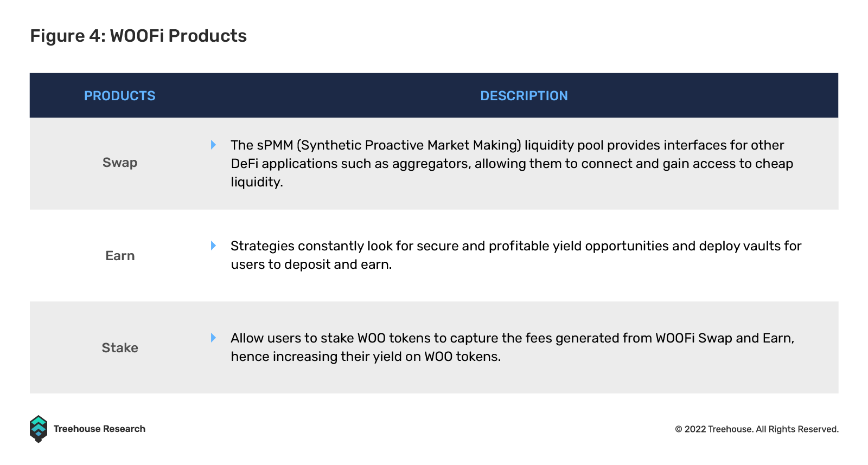Click the word 'liquidity.' ending Swap description
The height and width of the screenshot is (465, 868).
[257, 182]
